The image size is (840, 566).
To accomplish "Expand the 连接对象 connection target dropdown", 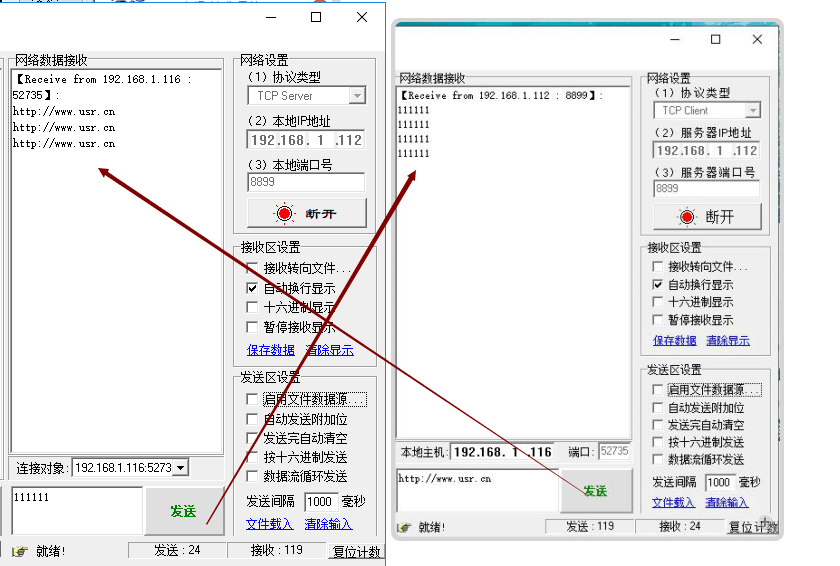I will (180, 467).
